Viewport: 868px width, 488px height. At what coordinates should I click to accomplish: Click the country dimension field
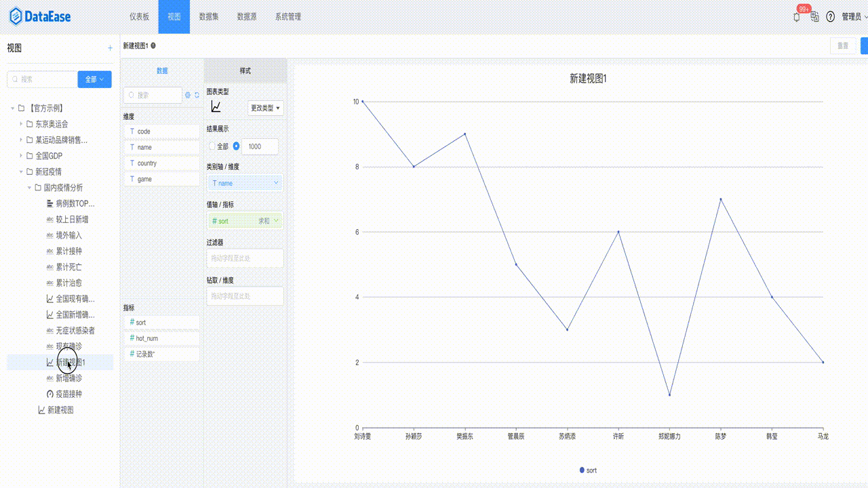pos(161,163)
